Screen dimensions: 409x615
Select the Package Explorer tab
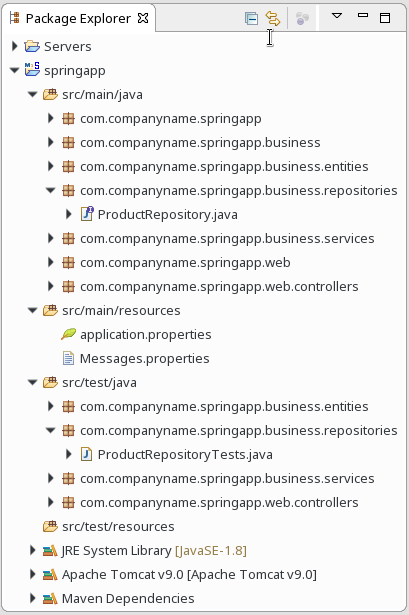(78, 18)
